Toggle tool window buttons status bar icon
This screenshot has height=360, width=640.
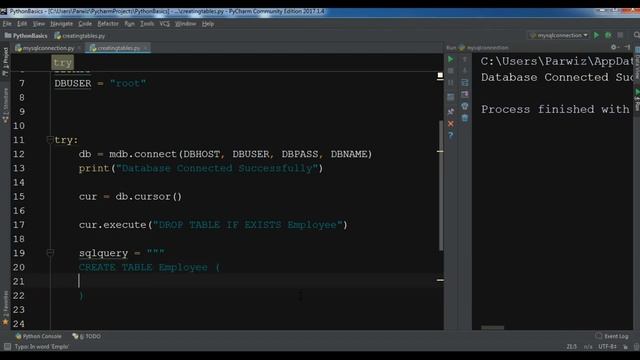pyautogui.click(x=7, y=347)
